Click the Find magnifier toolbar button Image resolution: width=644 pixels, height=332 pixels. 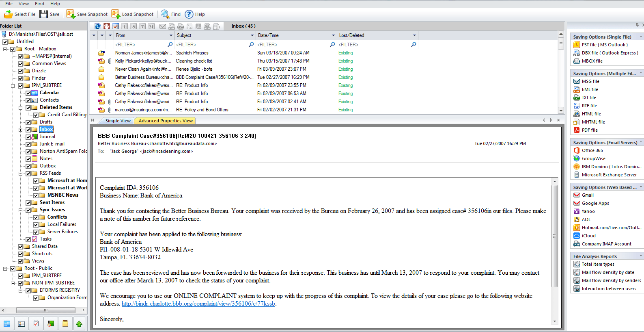pos(171,14)
